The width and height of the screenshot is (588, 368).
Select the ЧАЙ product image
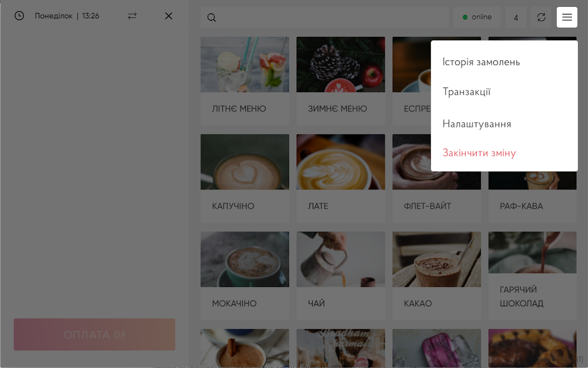(341, 259)
